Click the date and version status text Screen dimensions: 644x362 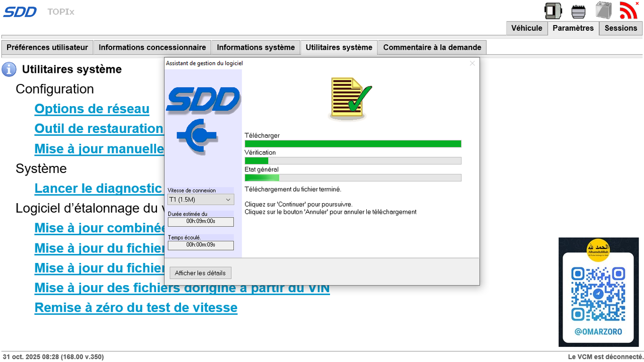point(53,357)
